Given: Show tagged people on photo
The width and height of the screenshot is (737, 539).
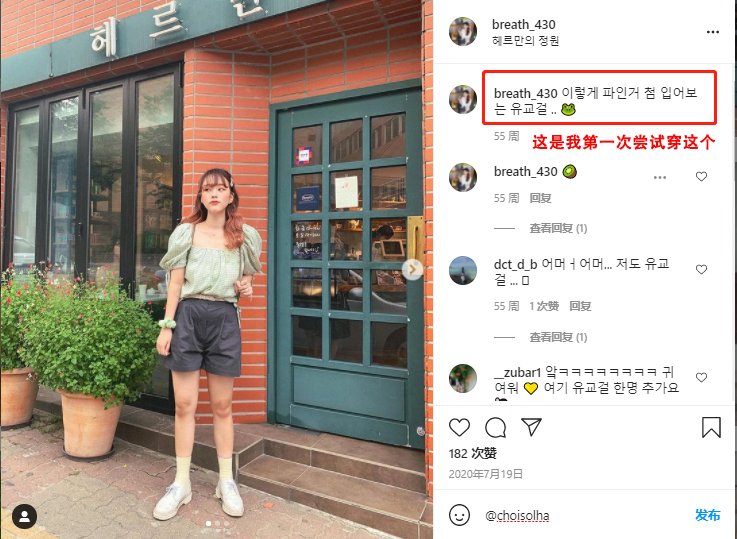Looking at the screenshot, I should (24, 516).
